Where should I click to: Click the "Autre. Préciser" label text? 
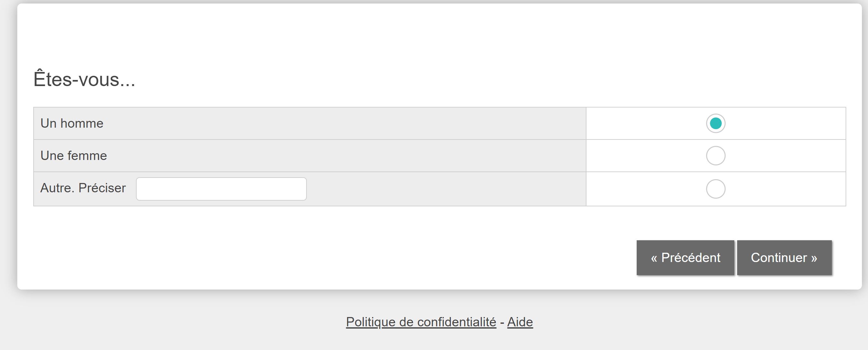(83, 188)
